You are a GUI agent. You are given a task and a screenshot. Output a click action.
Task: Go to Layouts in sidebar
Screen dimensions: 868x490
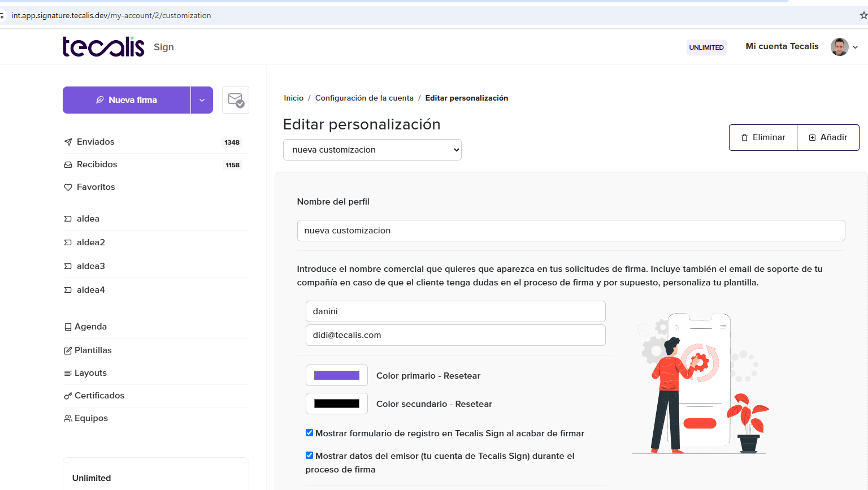tap(90, 373)
